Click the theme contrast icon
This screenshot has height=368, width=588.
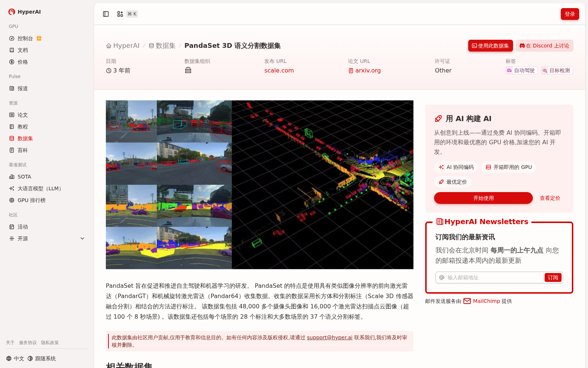pyautogui.click(x=30, y=358)
